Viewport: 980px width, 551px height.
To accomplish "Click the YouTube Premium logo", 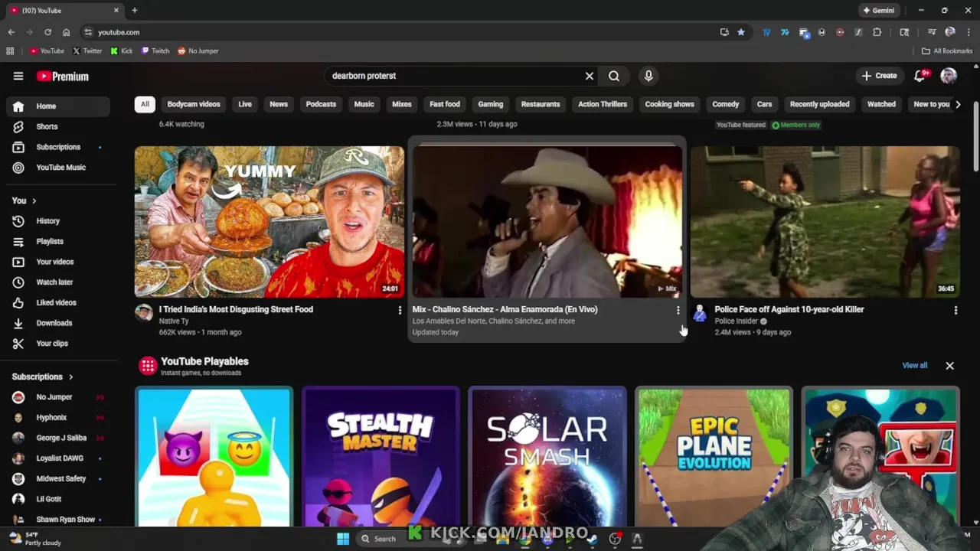I will click(x=63, y=76).
